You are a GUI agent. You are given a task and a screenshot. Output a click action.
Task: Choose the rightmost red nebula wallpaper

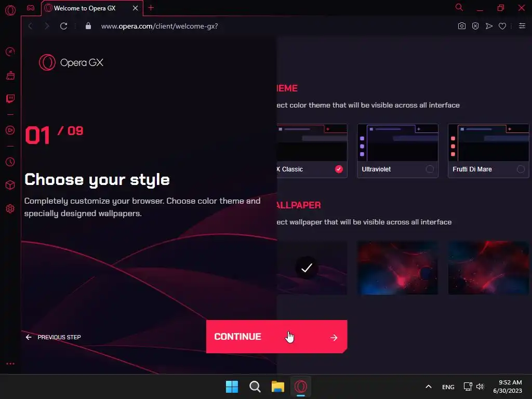tap(488, 268)
